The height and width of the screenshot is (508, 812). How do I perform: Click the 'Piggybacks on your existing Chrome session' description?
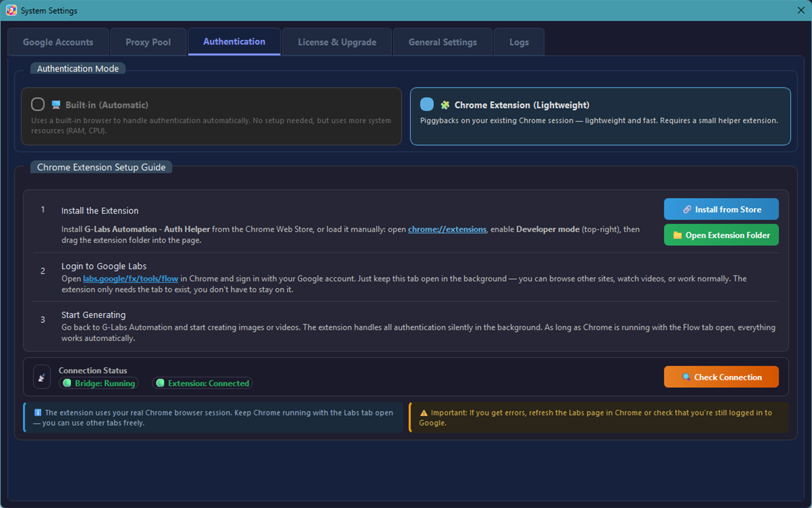point(599,121)
